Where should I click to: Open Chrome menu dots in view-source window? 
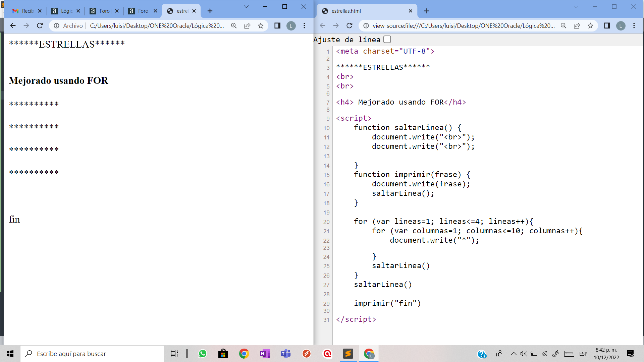click(634, 26)
